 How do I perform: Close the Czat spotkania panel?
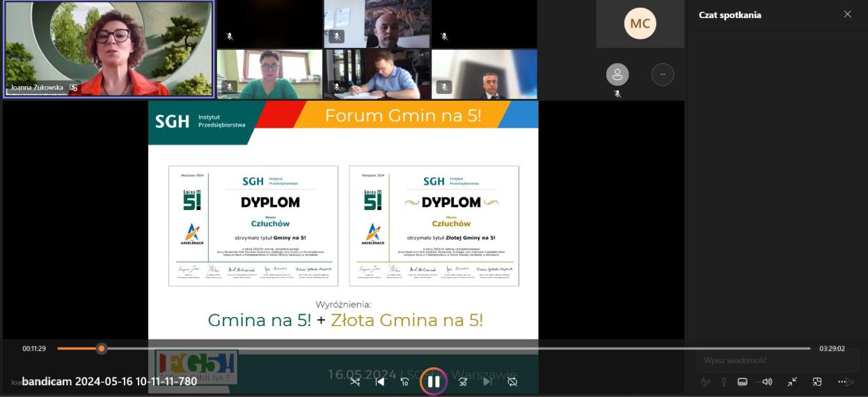pyautogui.click(x=847, y=14)
